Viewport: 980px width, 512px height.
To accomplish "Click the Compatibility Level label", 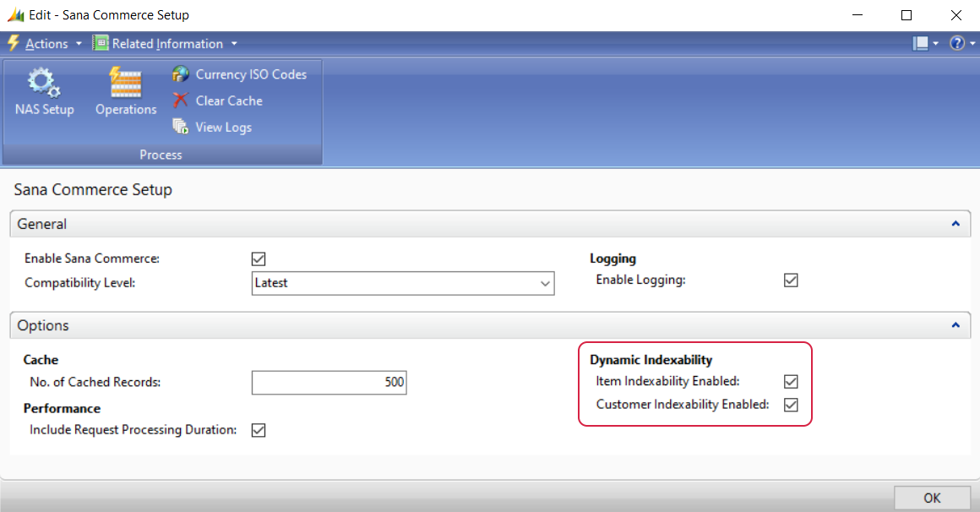I will coord(80,282).
